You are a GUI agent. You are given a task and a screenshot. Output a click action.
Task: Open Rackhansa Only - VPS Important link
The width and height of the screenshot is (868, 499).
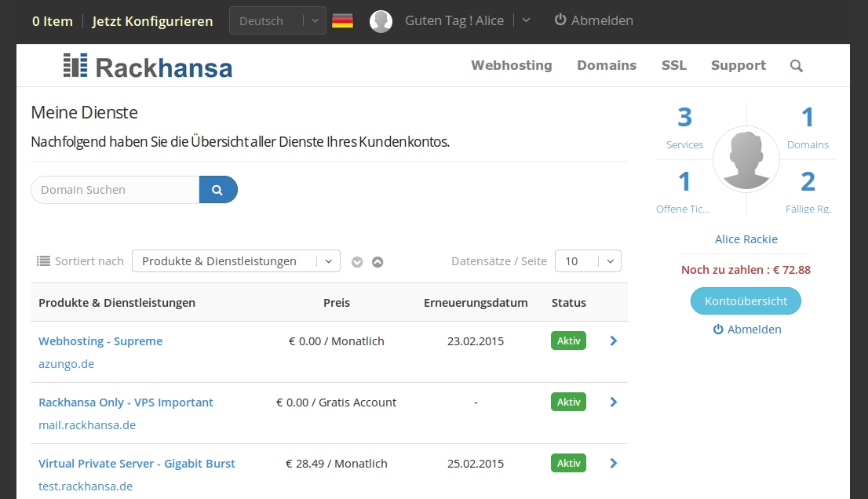coord(126,402)
